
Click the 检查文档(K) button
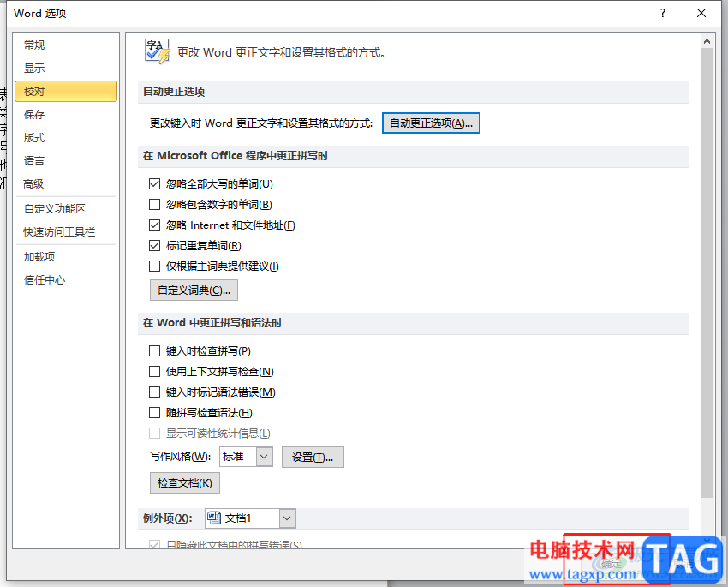[184, 483]
